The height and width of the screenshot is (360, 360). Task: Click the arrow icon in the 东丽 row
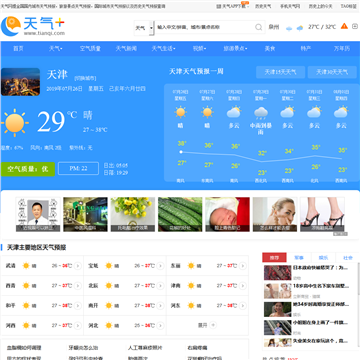pyautogui.click(x=243, y=266)
